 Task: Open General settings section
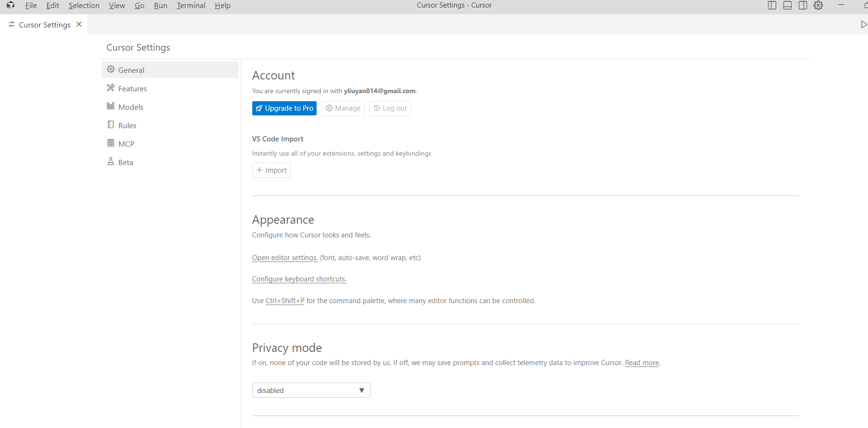[170, 70]
